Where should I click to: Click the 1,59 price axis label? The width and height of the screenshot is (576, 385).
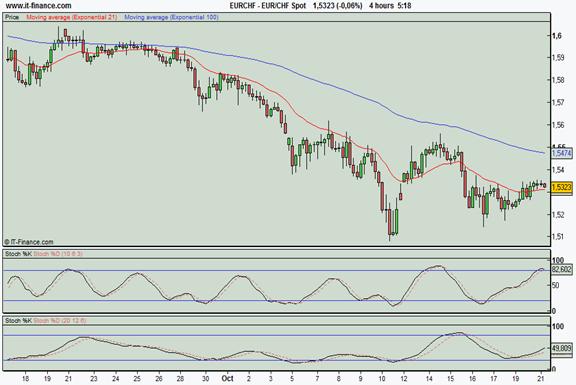tap(558, 57)
